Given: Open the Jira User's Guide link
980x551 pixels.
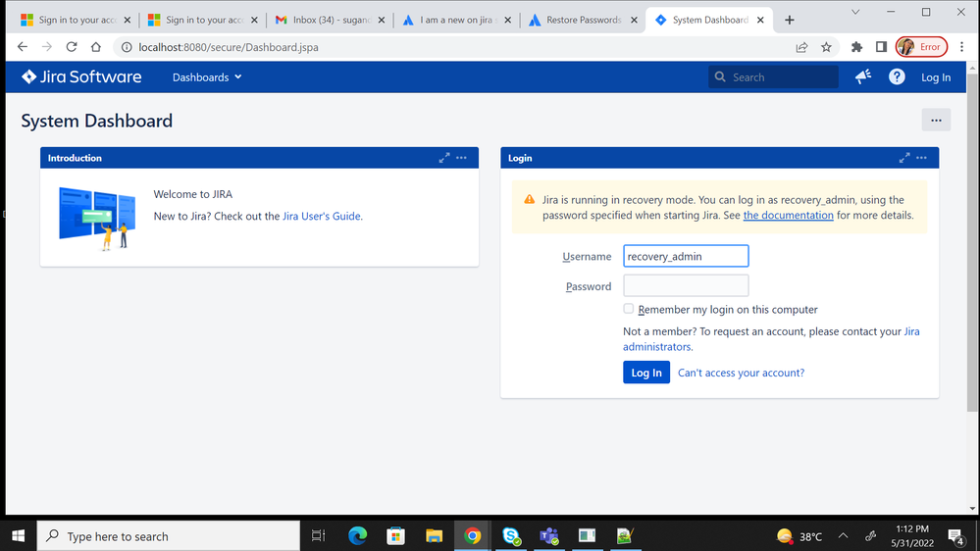Looking at the screenshot, I should tap(321, 216).
